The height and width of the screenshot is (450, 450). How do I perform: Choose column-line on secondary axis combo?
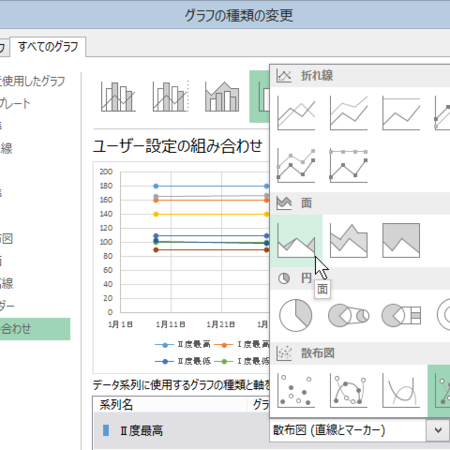pyautogui.click(x=171, y=96)
